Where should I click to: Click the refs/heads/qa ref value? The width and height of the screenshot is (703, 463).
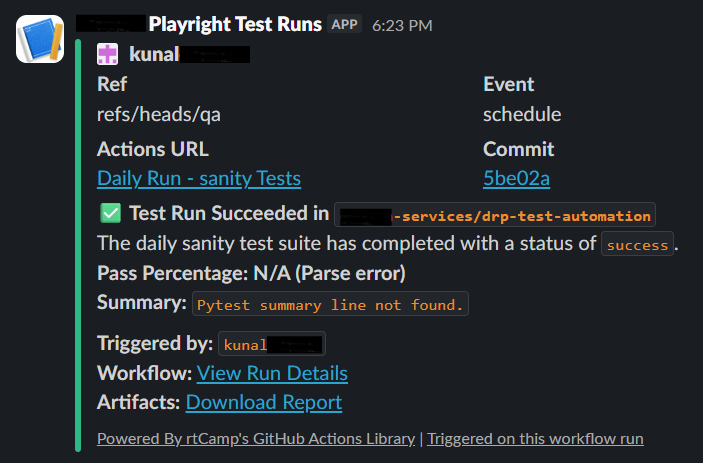click(x=159, y=114)
